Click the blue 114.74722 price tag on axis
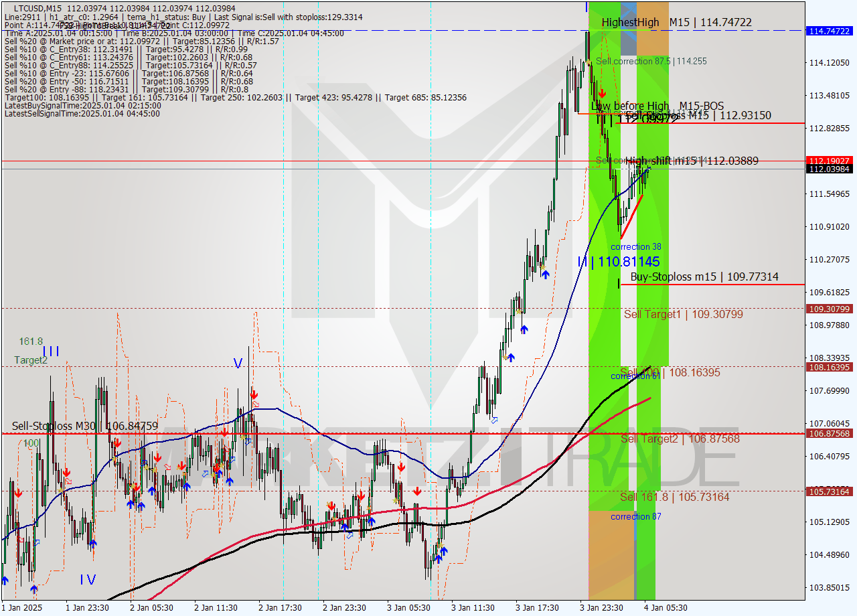The height and width of the screenshot is (616, 857). tap(830, 31)
